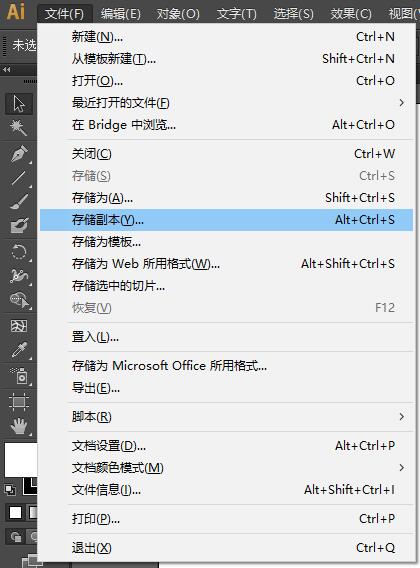Select the Hand tool
This screenshot has height=568, width=420.
pyautogui.click(x=18, y=426)
